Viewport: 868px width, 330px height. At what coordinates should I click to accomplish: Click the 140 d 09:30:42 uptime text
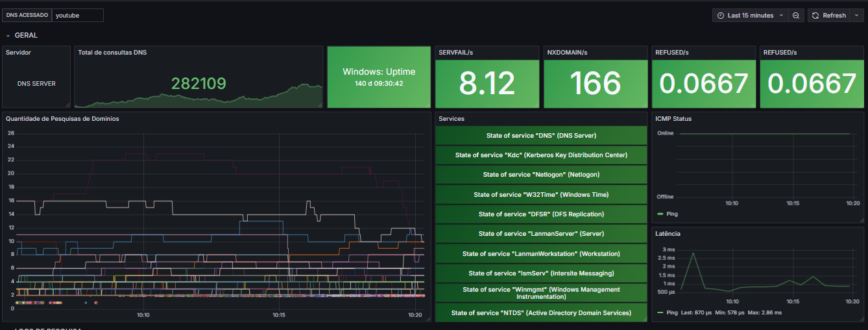379,83
